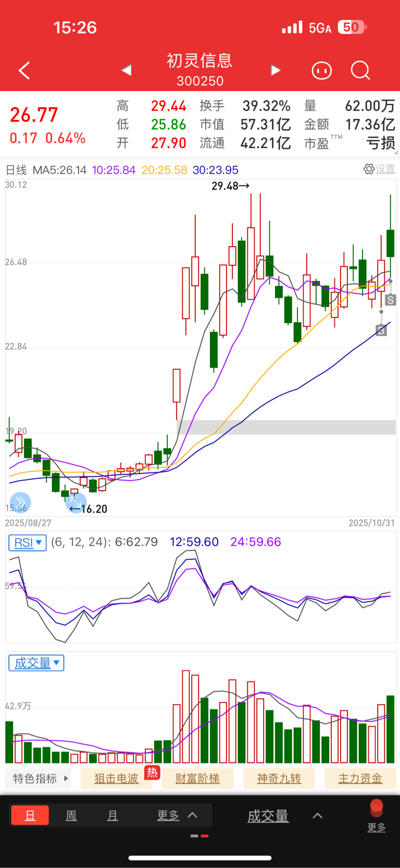Tap 高 29.44 value

click(169, 106)
